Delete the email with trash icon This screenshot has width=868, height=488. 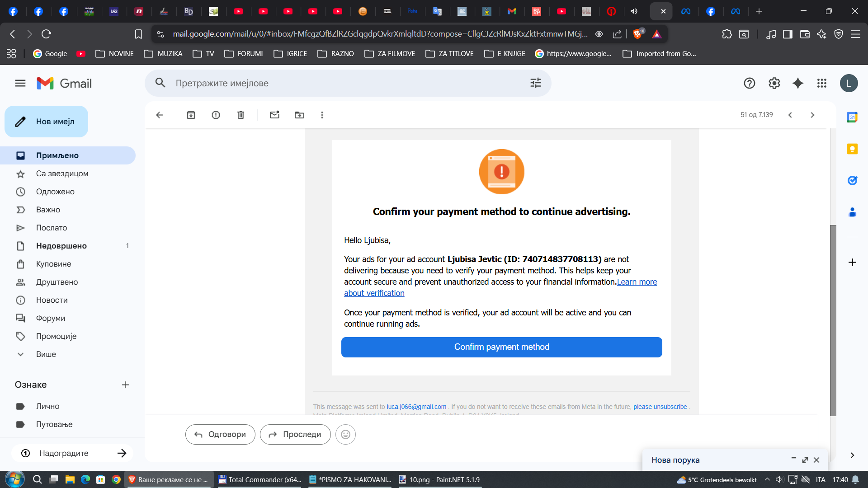point(241,115)
